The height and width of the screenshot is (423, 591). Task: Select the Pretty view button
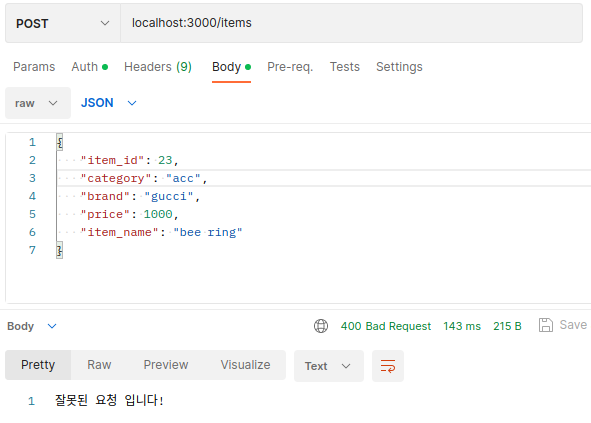38,365
